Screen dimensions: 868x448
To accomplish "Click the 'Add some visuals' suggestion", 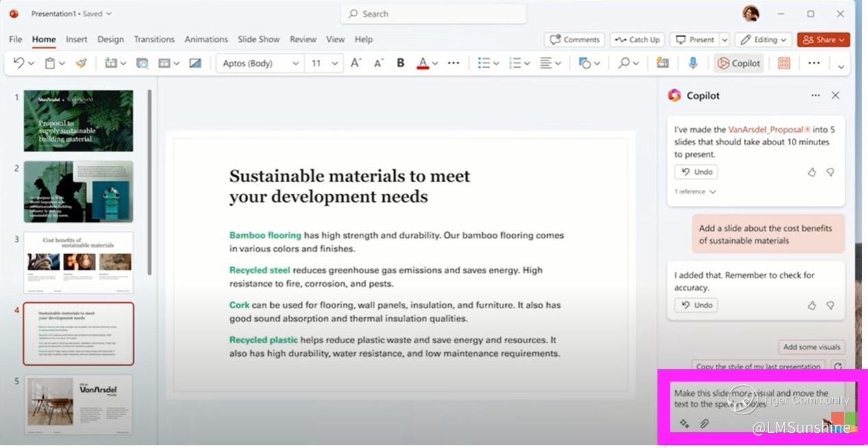I will [812, 347].
